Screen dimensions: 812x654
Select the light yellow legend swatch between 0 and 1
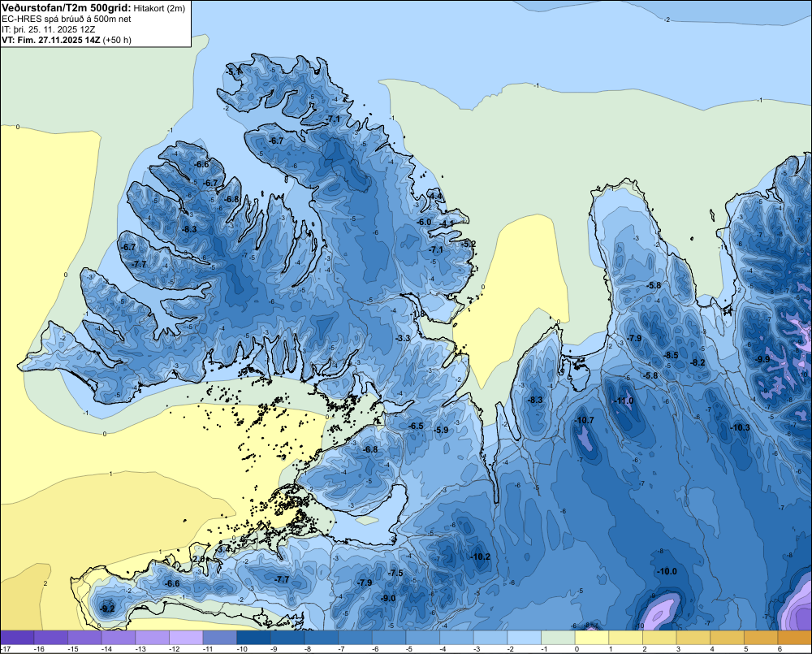[x=591, y=638]
